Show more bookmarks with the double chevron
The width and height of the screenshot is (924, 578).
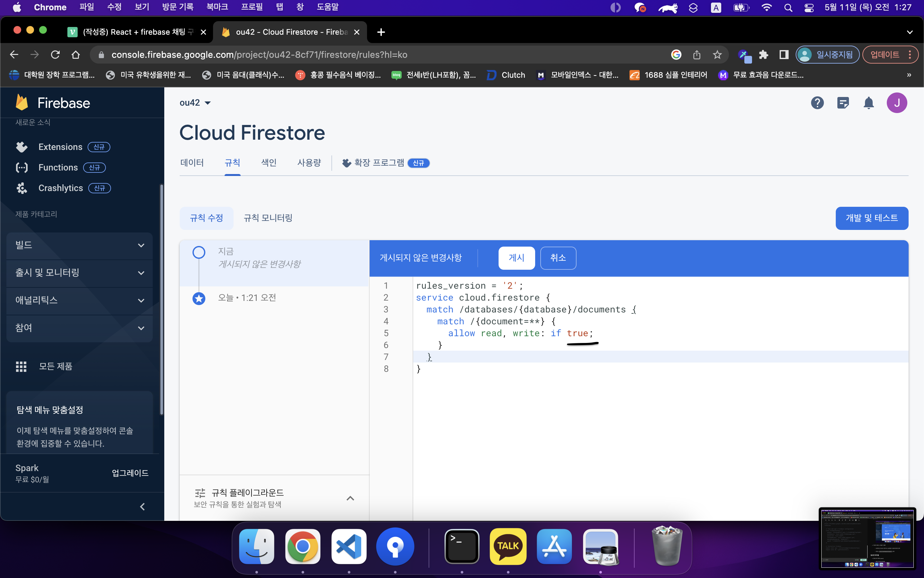[x=909, y=75]
